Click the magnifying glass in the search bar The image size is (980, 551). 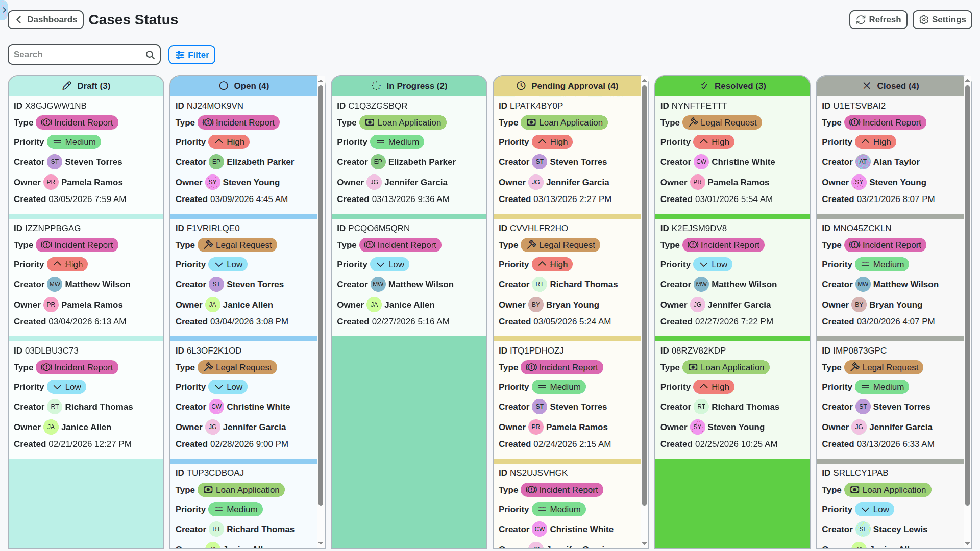[x=150, y=55]
